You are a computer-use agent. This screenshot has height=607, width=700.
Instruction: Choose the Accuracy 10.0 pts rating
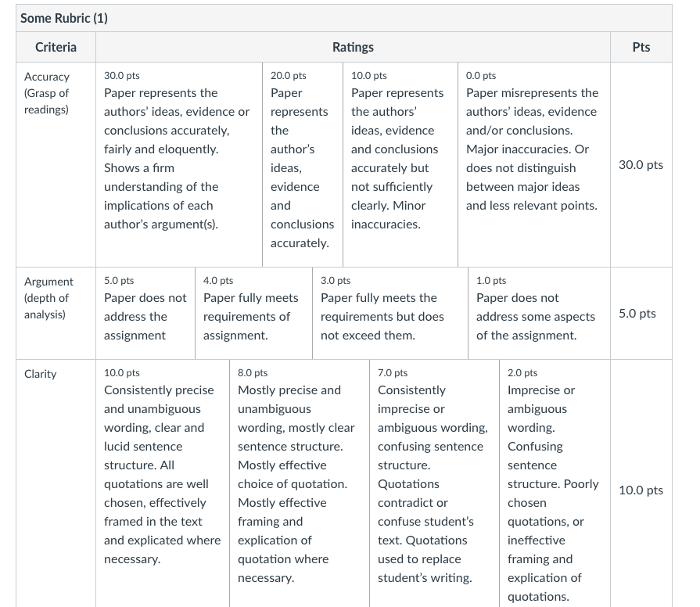pyautogui.click(x=400, y=164)
